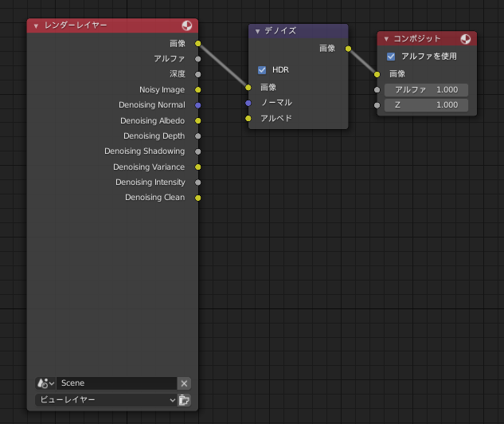Click the Denoising Variance label

(149, 167)
